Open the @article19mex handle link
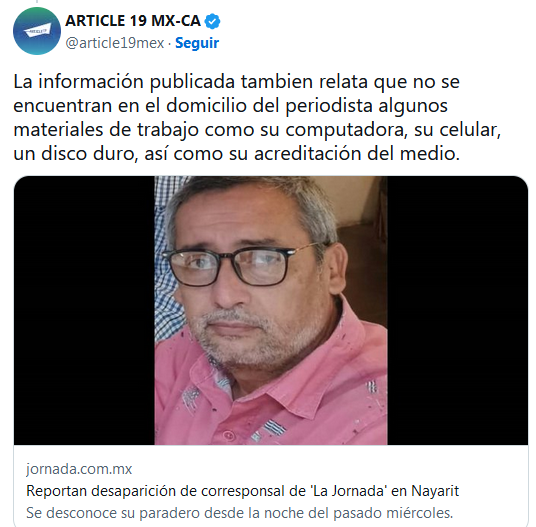 115,43
